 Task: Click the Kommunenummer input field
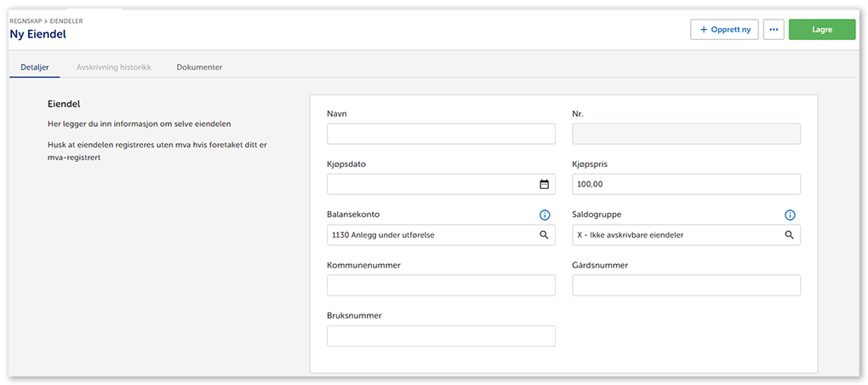point(441,285)
